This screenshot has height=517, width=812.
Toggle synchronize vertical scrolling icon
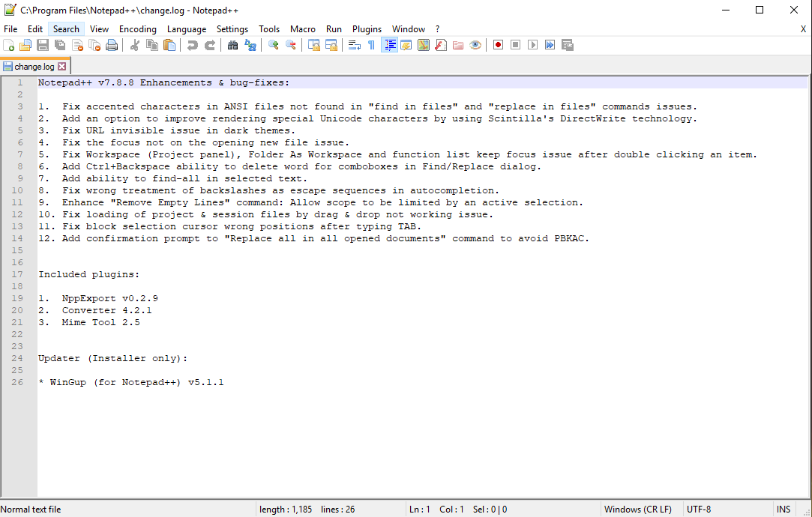point(314,45)
